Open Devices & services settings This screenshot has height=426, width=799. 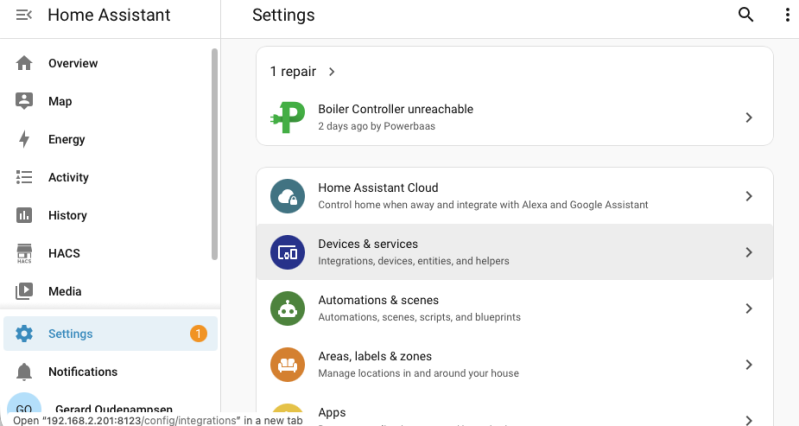tap(515, 252)
